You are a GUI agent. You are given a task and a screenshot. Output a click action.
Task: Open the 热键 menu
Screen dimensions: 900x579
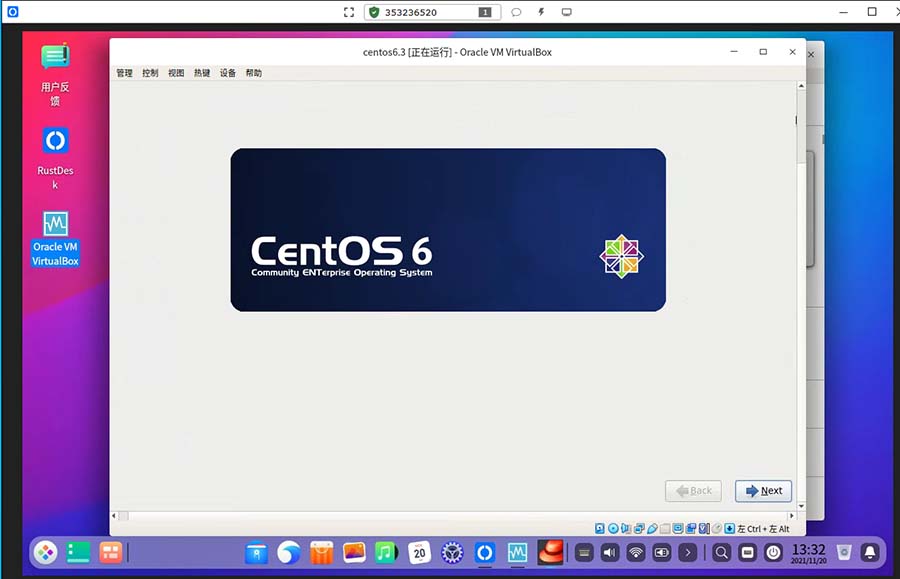click(x=202, y=73)
